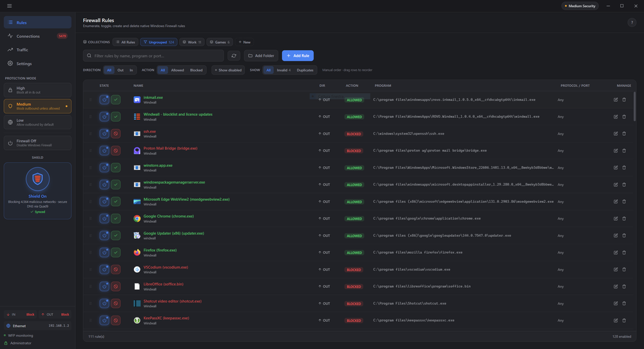Edit the Google Chrome rule
Screen dimensions: 644x349
(x=616, y=218)
